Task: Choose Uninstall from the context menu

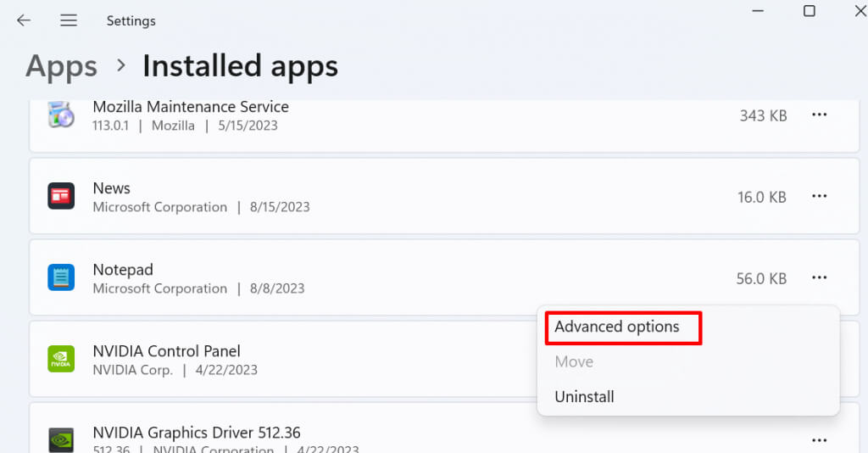Action: [x=584, y=396]
